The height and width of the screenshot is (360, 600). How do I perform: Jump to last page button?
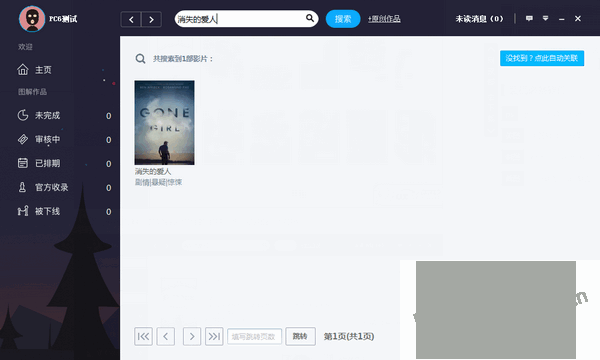[214, 336]
